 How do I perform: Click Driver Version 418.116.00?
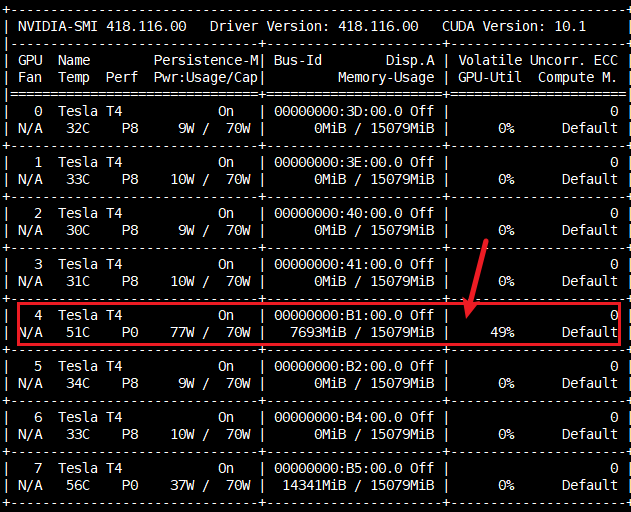[314, 27]
